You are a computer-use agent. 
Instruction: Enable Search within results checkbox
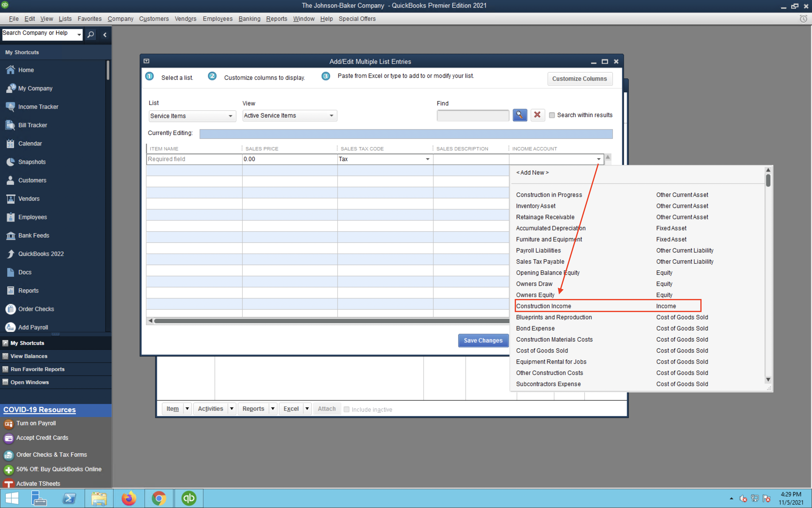coord(552,115)
